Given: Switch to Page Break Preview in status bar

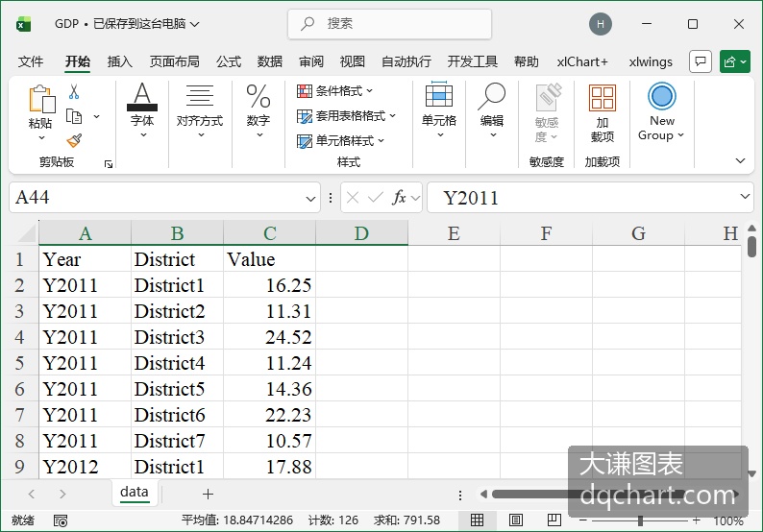Looking at the screenshot, I should coord(554,520).
